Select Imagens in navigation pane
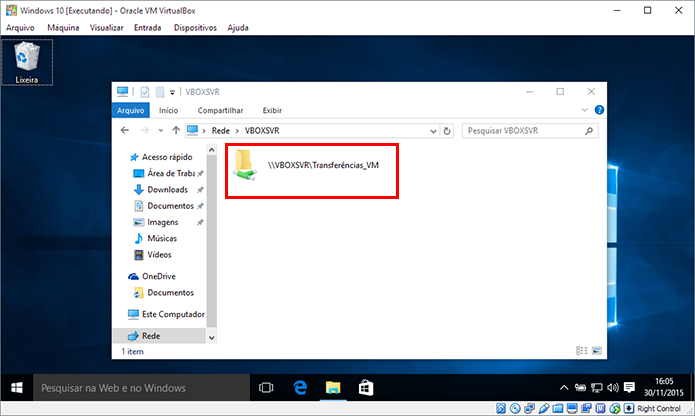 (x=156, y=222)
